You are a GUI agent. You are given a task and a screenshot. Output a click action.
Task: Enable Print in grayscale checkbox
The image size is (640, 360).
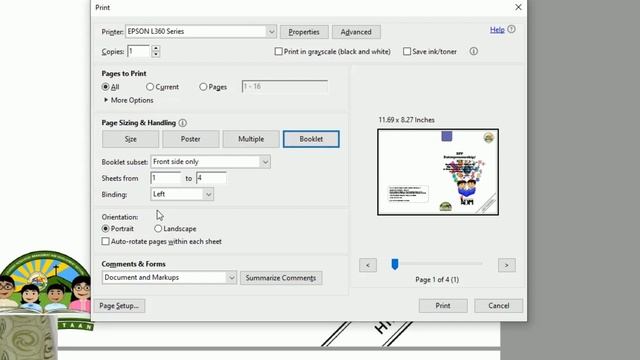(278, 51)
